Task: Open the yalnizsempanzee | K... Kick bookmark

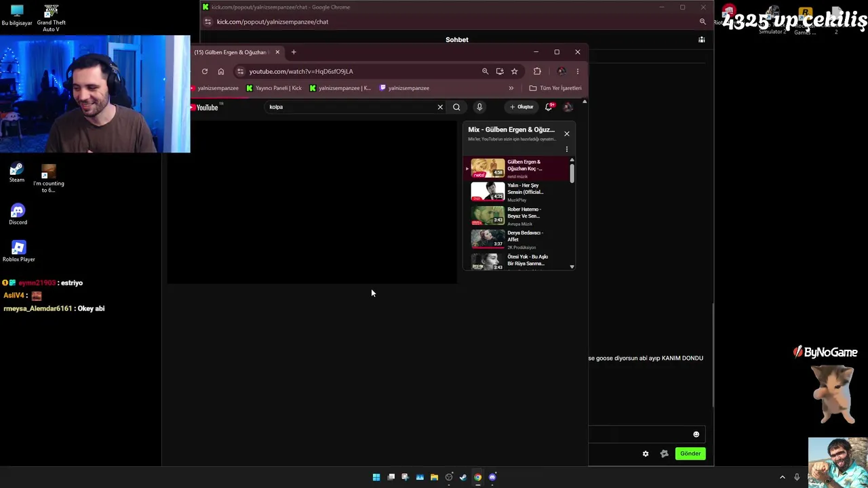Action: point(340,88)
